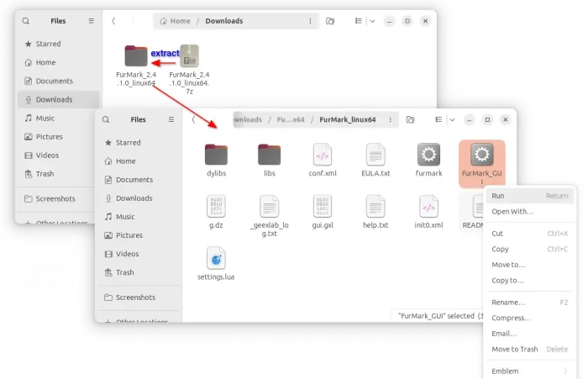Select the EULA.txt file

click(x=375, y=160)
